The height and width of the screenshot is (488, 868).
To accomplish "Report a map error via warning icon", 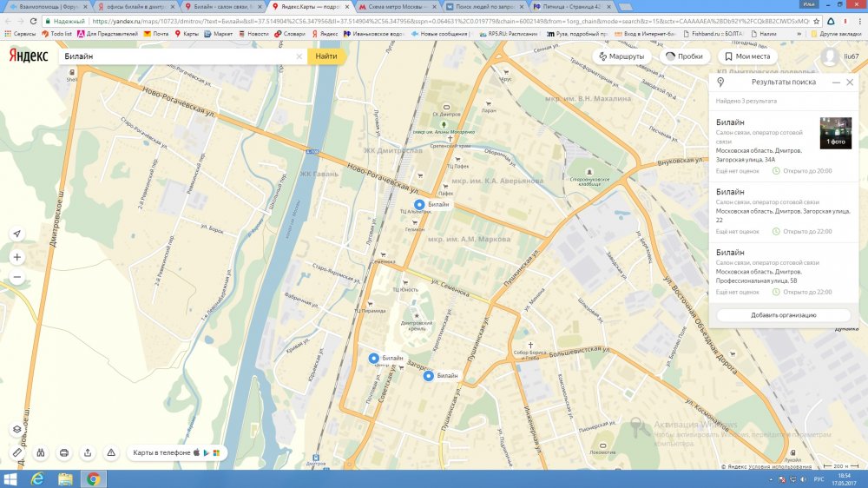I will pos(111,452).
